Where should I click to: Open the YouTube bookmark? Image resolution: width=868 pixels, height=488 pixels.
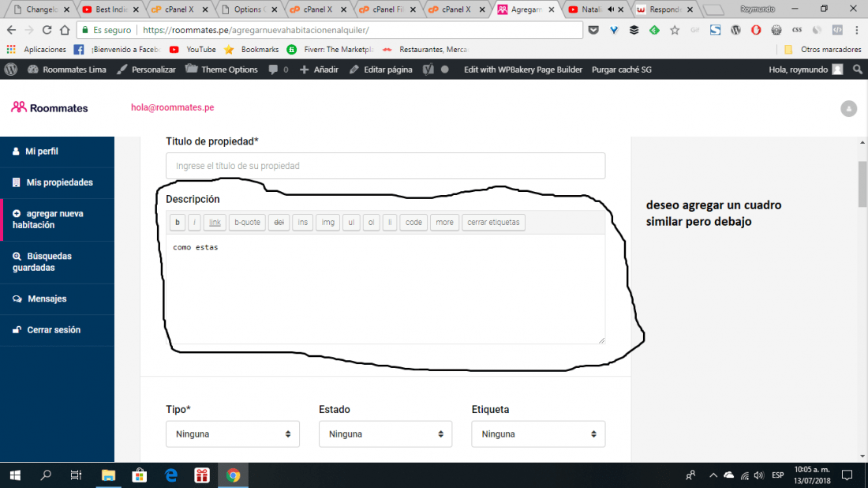(x=193, y=49)
